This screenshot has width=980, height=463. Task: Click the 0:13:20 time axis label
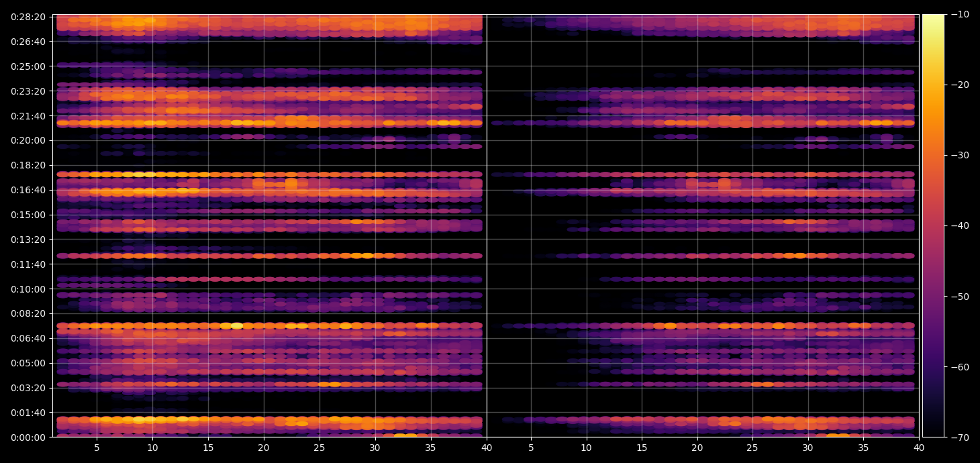28,239
